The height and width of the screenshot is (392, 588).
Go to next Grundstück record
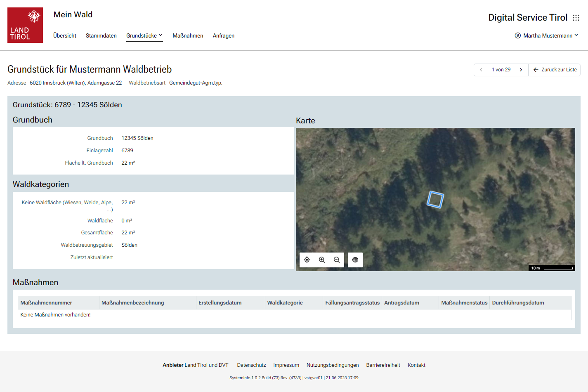521,70
